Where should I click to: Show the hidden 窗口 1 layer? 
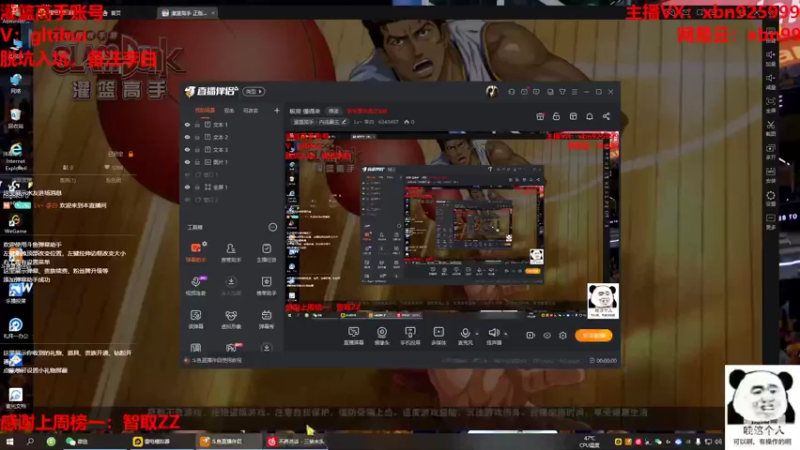(x=187, y=174)
